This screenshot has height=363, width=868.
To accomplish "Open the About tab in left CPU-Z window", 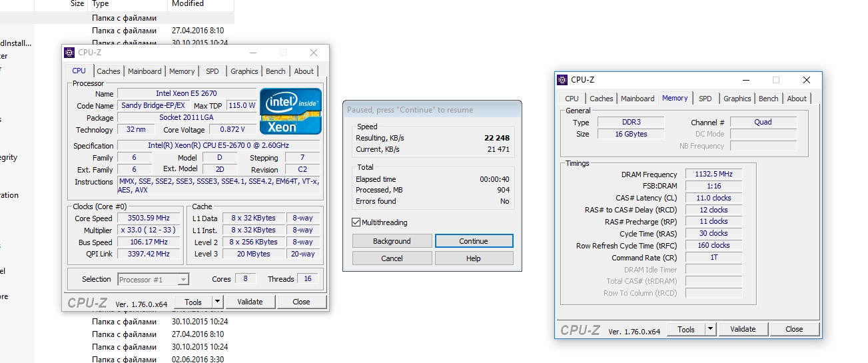I will (304, 71).
